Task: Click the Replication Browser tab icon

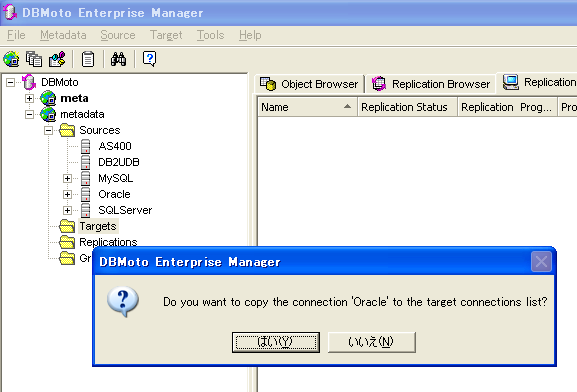Action: [379, 84]
